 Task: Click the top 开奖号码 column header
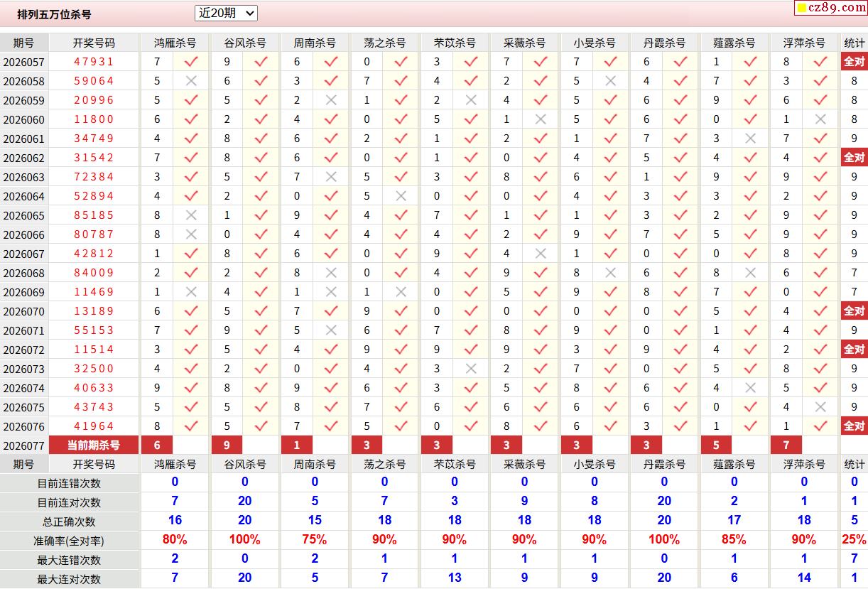(94, 43)
